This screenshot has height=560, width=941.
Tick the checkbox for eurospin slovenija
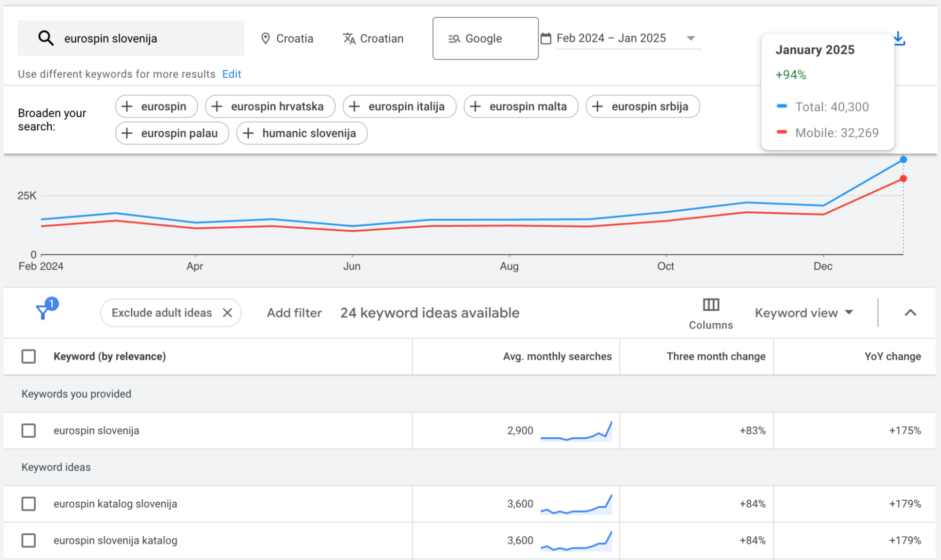click(x=29, y=431)
